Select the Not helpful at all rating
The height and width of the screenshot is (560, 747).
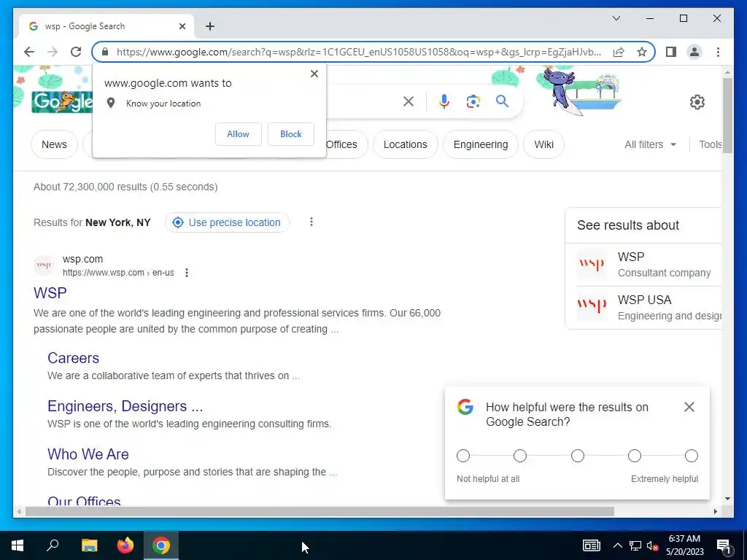463,456
